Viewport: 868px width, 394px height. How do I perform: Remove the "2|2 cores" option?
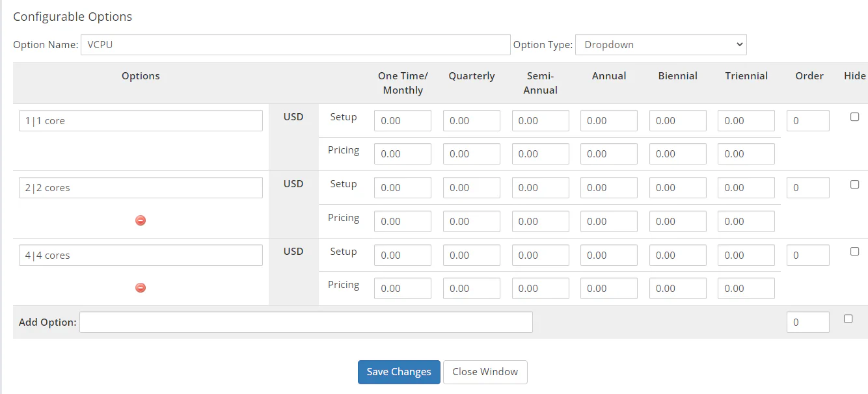tap(140, 220)
